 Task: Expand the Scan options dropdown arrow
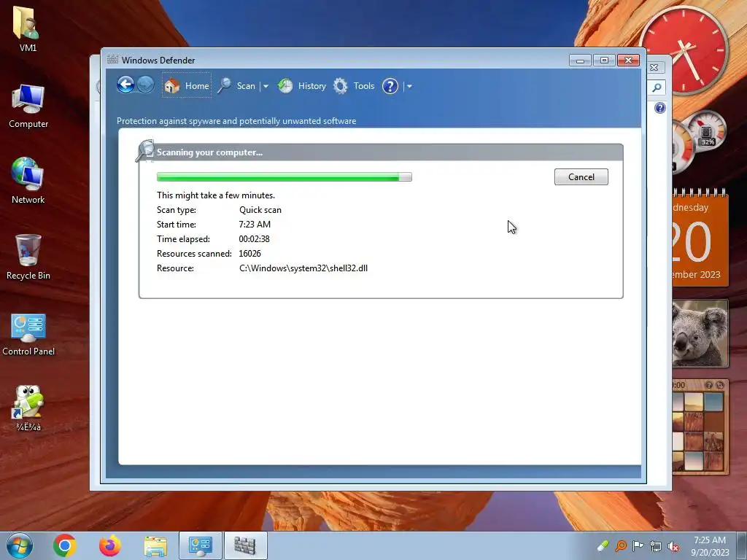[x=266, y=86]
